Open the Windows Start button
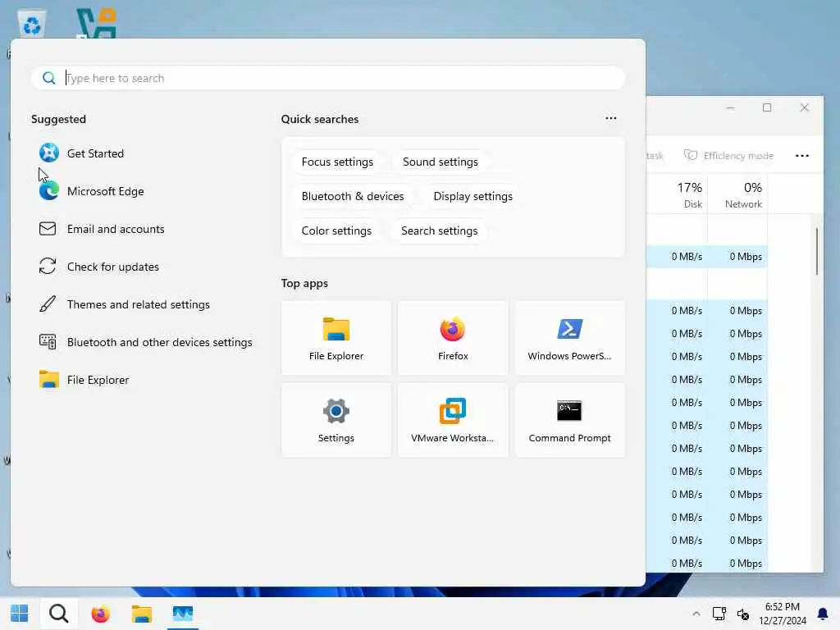 (x=20, y=614)
